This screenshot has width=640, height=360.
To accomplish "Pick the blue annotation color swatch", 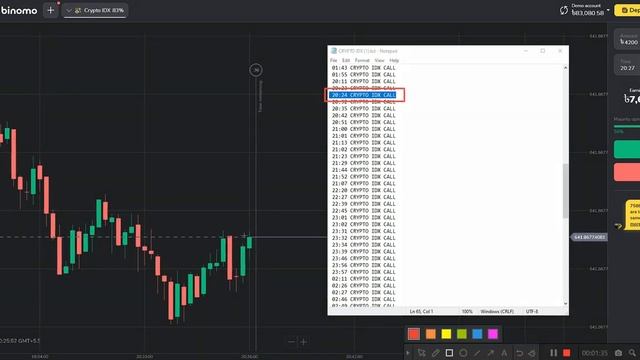I will pyautogui.click(x=477, y=334).
